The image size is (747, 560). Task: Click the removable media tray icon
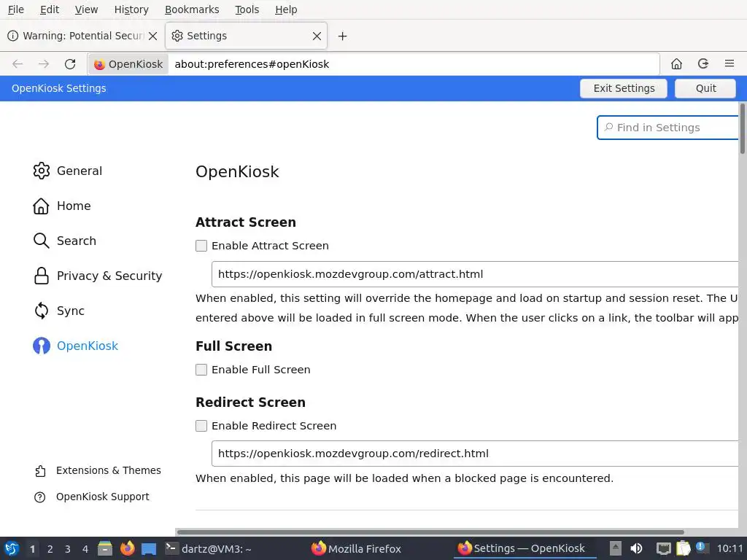[x=616, y=548]
